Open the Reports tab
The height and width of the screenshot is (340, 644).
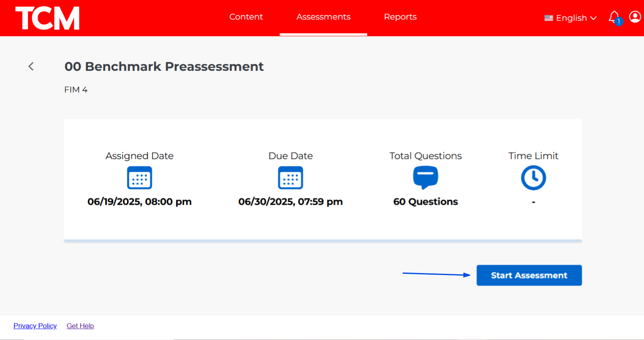pyautogui.click(x=400, y=17)
